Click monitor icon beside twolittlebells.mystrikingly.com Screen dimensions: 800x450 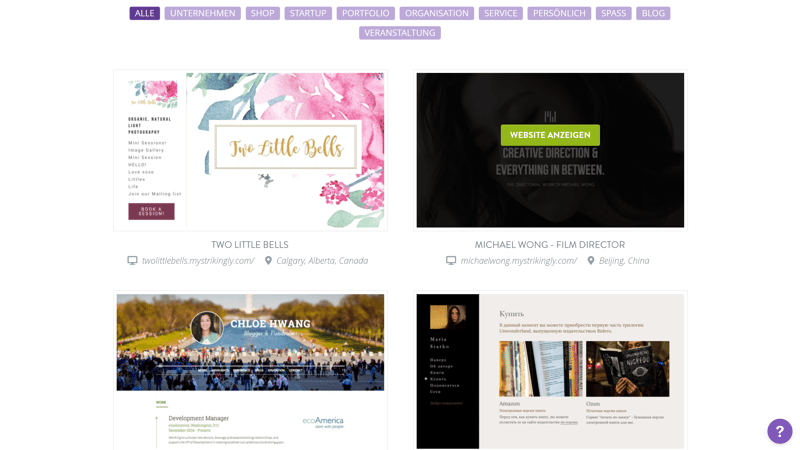[132, 261]
